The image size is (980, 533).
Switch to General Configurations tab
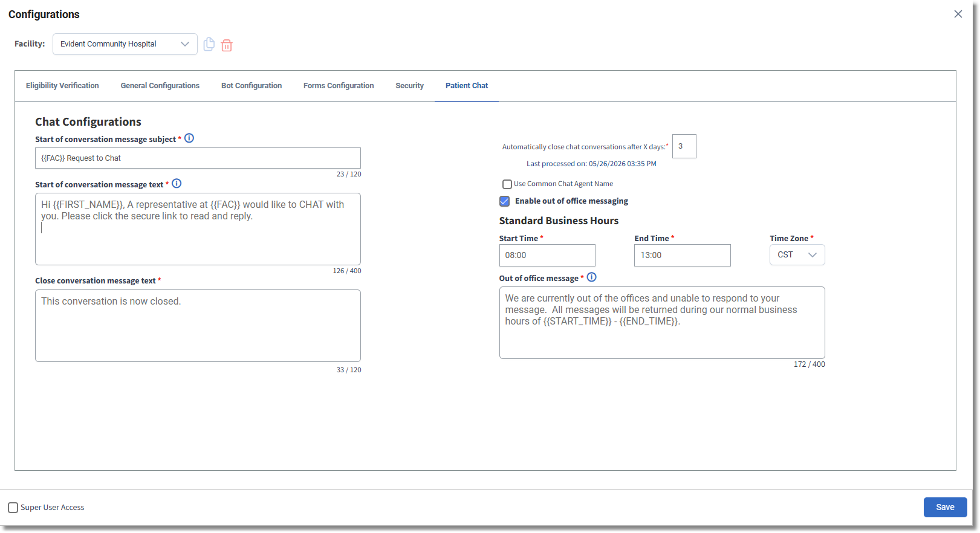160,86
